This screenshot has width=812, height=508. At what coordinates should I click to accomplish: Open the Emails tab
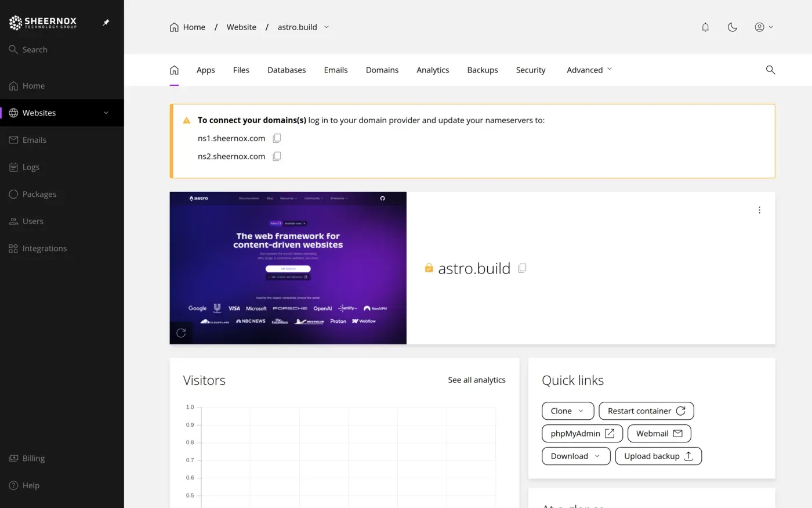(336, 70)
